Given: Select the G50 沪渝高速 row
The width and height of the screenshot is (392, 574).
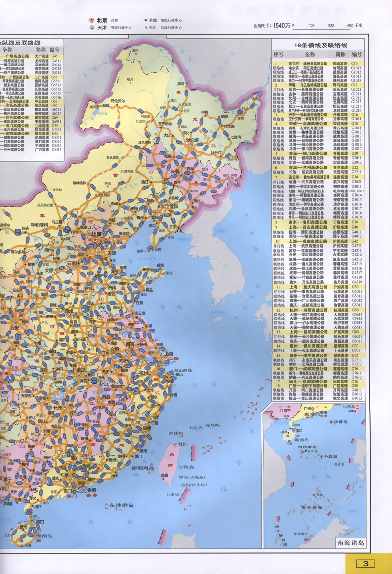Looking at the screenshot, I should pyautogui.click(x=318, y=287).
